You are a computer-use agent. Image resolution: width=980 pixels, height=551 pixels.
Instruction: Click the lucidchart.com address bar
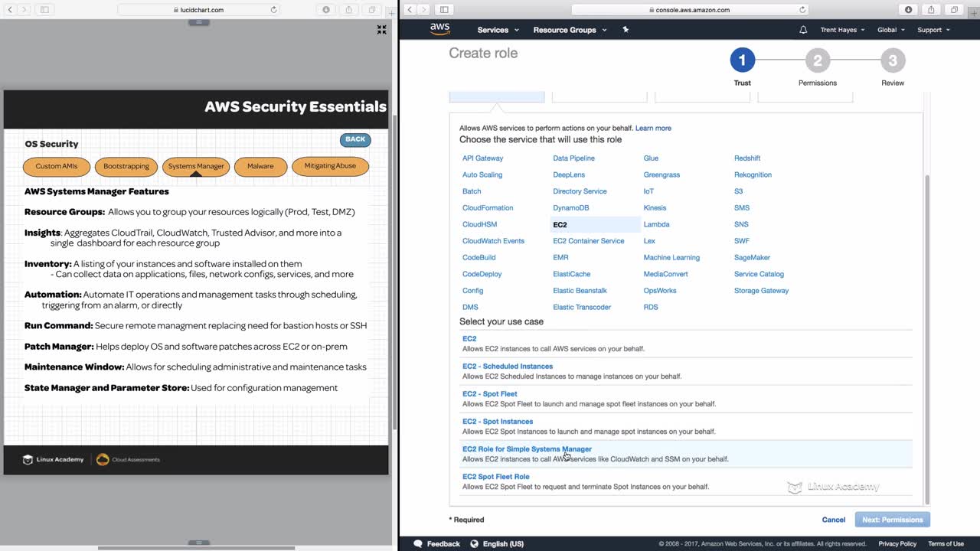tap(198, 10)
